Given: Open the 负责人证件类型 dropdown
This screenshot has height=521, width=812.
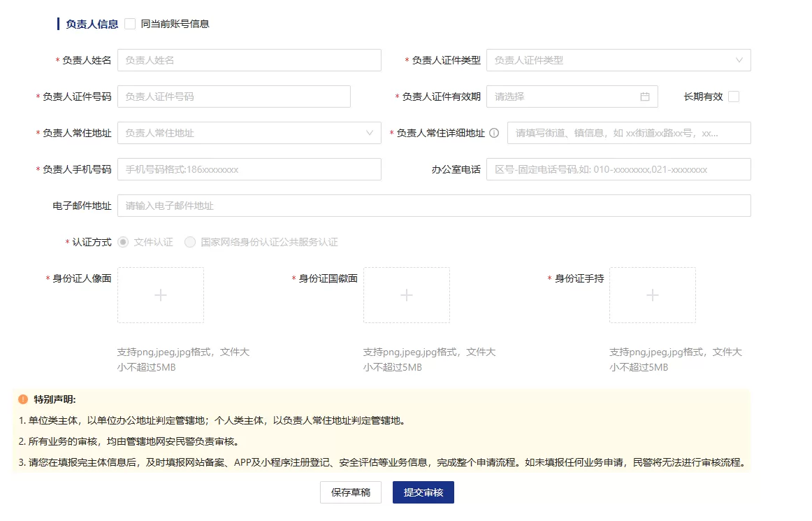Looking at the screenshot, I should [x=618, y=60].
